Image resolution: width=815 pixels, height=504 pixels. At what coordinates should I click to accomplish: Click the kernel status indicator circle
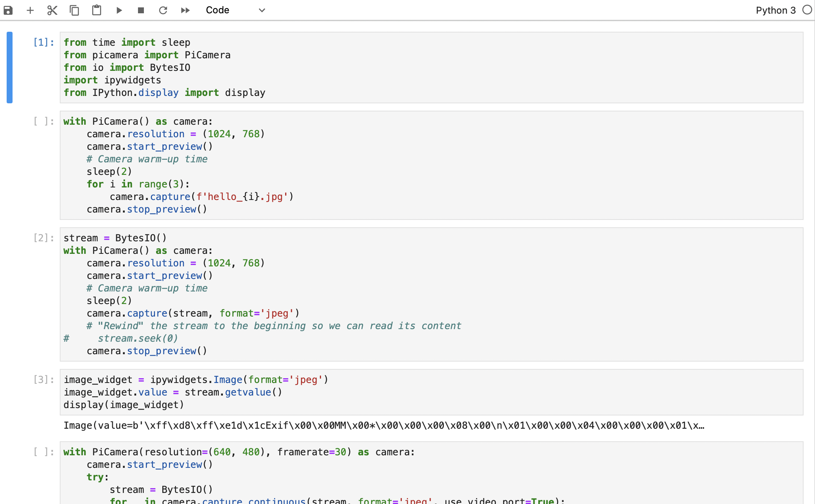tap(807, 10)
